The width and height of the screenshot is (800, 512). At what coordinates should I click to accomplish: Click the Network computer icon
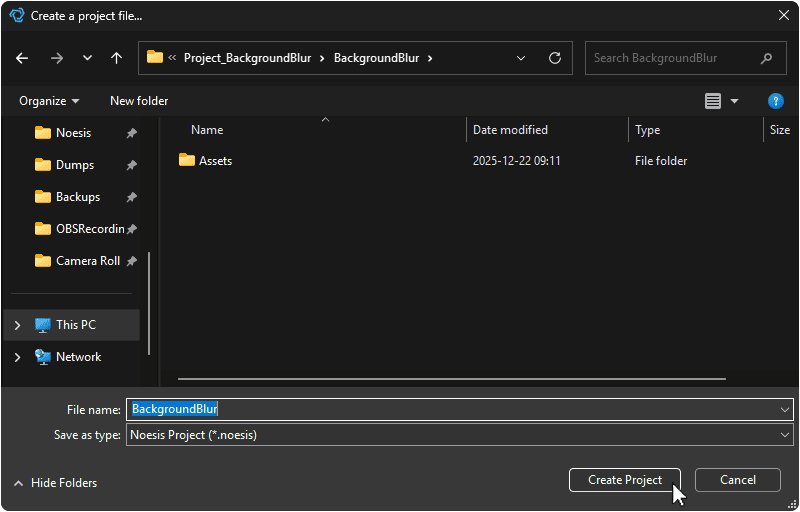(43, 357)
